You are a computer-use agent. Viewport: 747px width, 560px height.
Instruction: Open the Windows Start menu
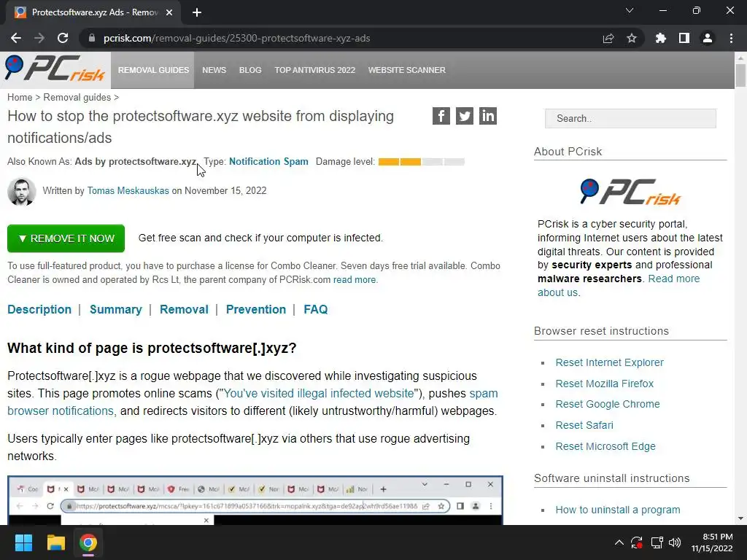(23, 542)
